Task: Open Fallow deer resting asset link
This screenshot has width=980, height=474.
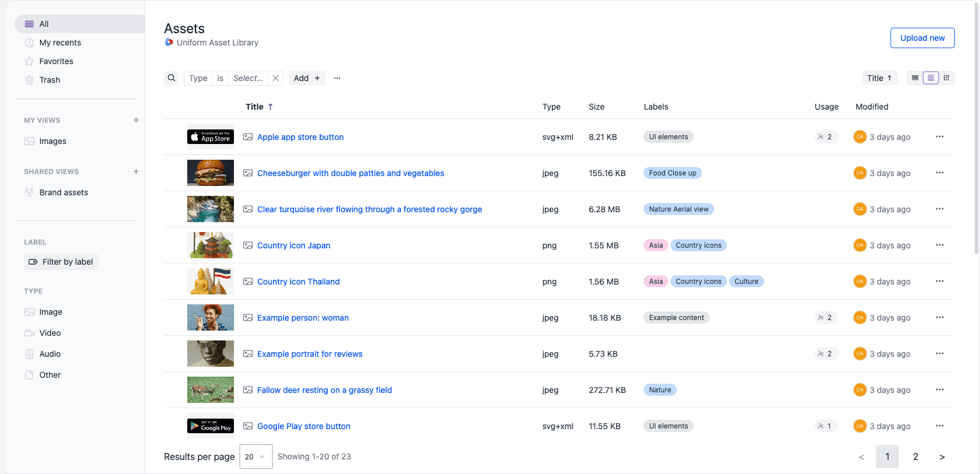Action: 324,390
